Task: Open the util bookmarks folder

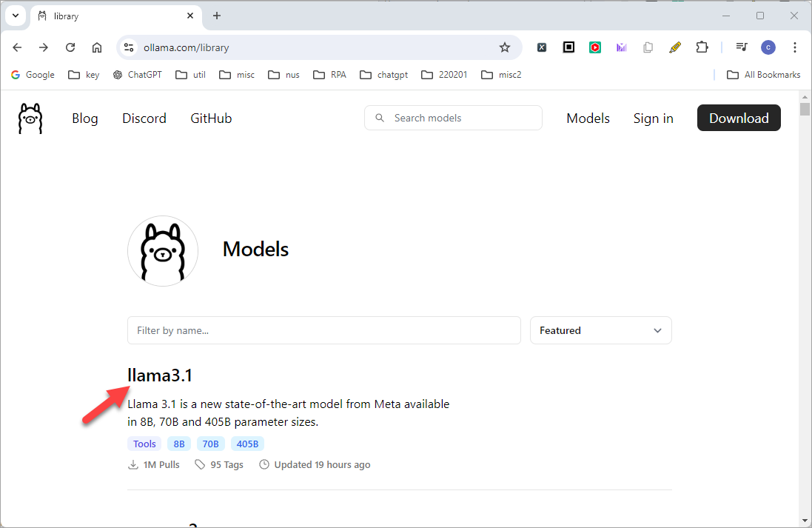Action: [190, 75]
